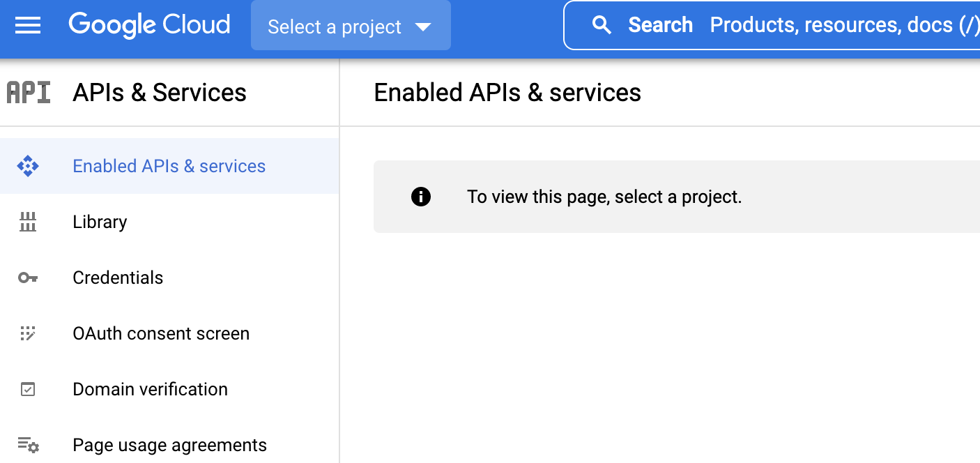The height and width of the screenshot is (463, 980).
Task: Open the navigation hamburger menu
Action: pos(27,26)
